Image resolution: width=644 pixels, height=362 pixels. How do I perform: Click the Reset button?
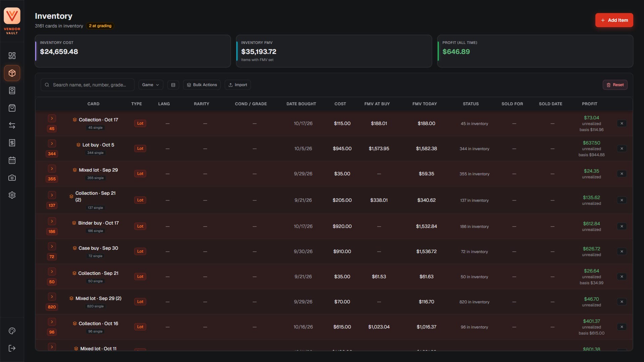pyautogui.click(x=615, y=85)
